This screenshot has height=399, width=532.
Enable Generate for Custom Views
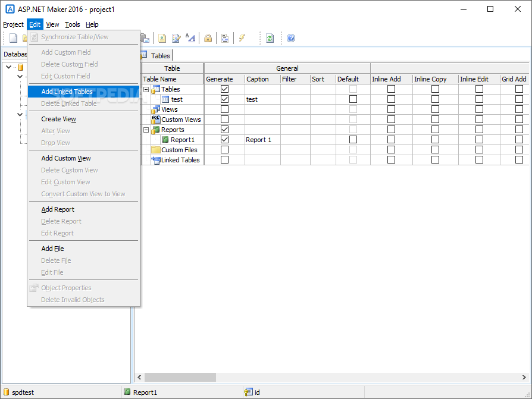[x=224, y=120]
